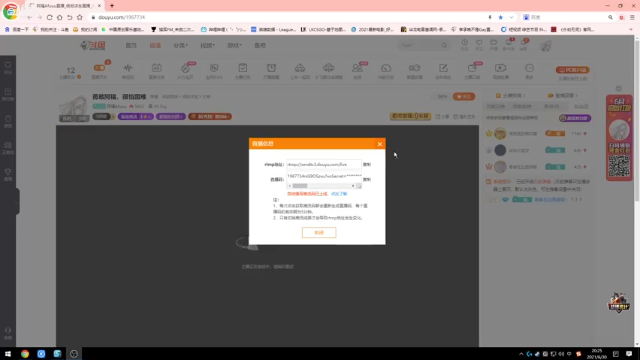Open the history clock icon in header
Viewport: 640px width, 360px height.
tap(464, 42)
